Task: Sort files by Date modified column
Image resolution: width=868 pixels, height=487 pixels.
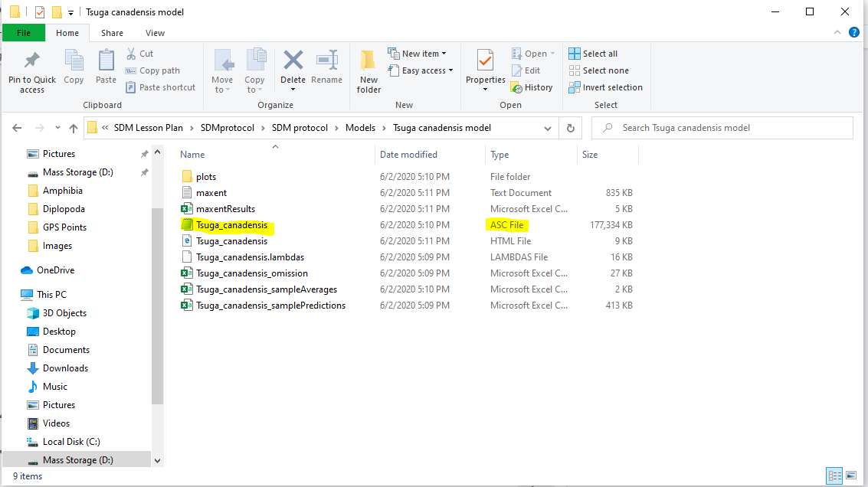Action: tap(408, 155)
